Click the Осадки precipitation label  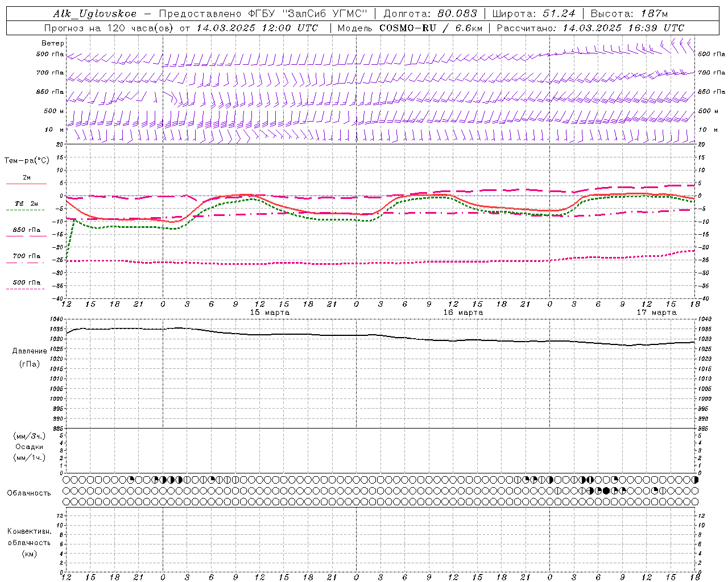click(30, 447)
